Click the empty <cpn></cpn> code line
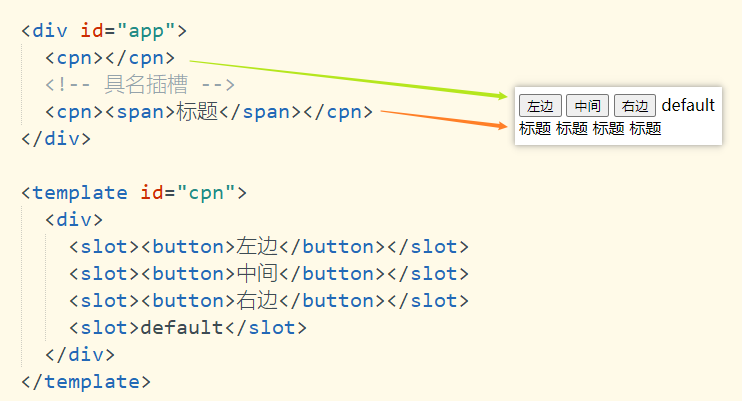 coord(110,58)
